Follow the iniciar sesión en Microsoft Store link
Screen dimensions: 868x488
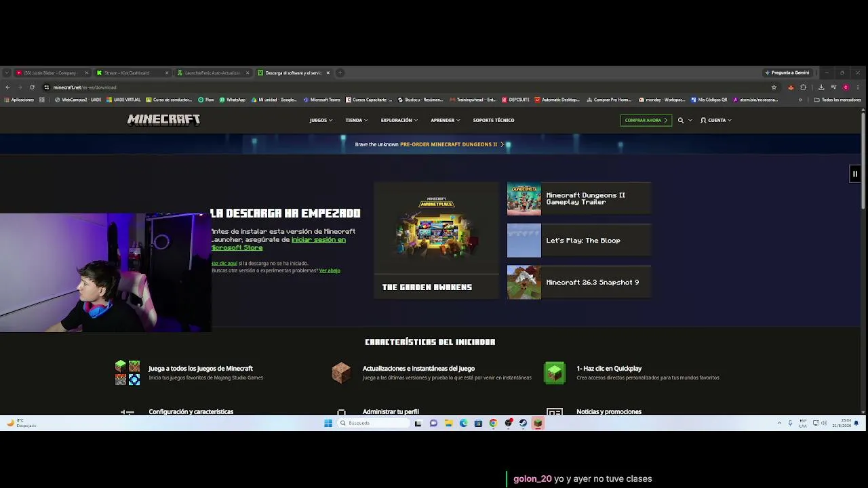[x=278, y=243]
